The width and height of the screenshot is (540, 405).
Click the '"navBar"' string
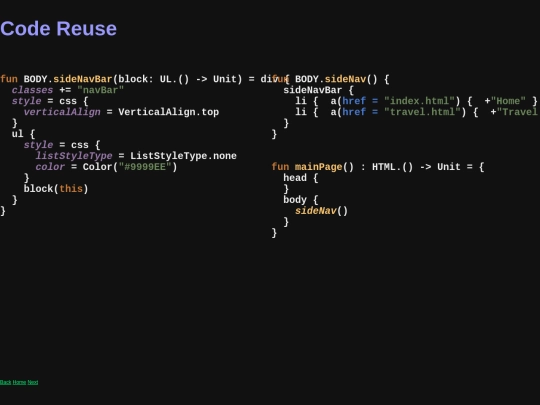tap(100, 90)
